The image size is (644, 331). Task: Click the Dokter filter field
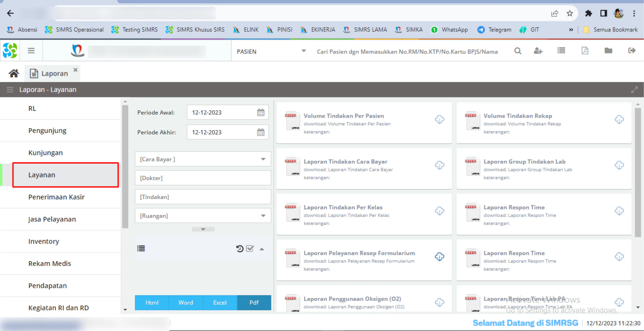pyautogui.click(x=203, y=178)
